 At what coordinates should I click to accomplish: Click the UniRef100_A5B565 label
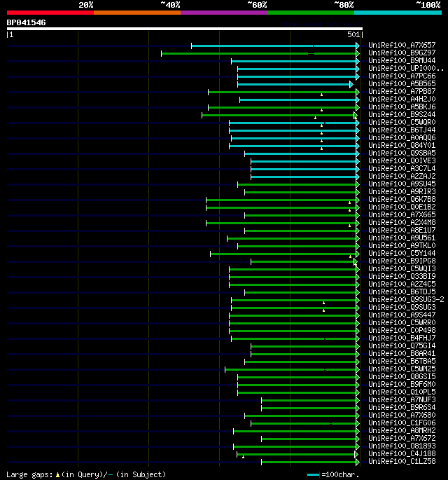coord(402,83)
